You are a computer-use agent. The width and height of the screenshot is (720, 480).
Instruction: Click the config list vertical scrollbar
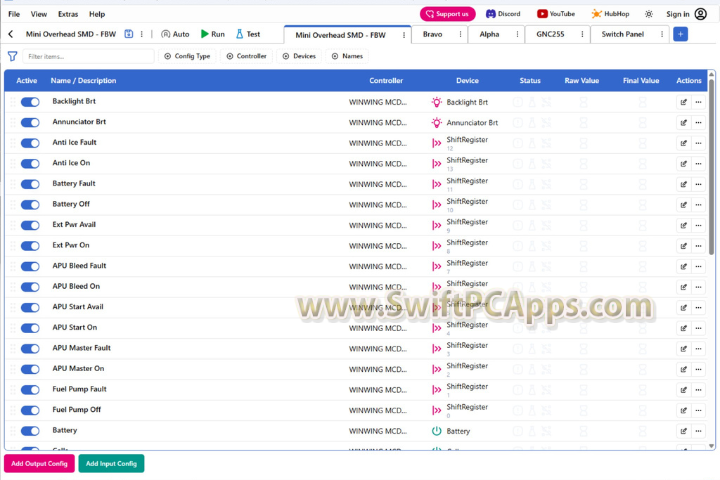click(711, 168)
